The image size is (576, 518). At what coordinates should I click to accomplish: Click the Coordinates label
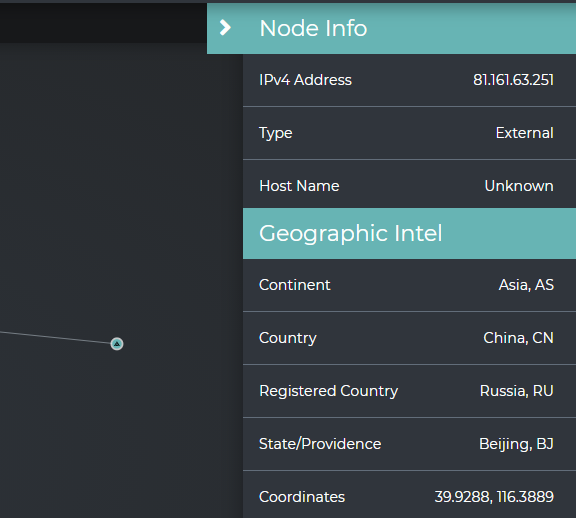[302, 497]
